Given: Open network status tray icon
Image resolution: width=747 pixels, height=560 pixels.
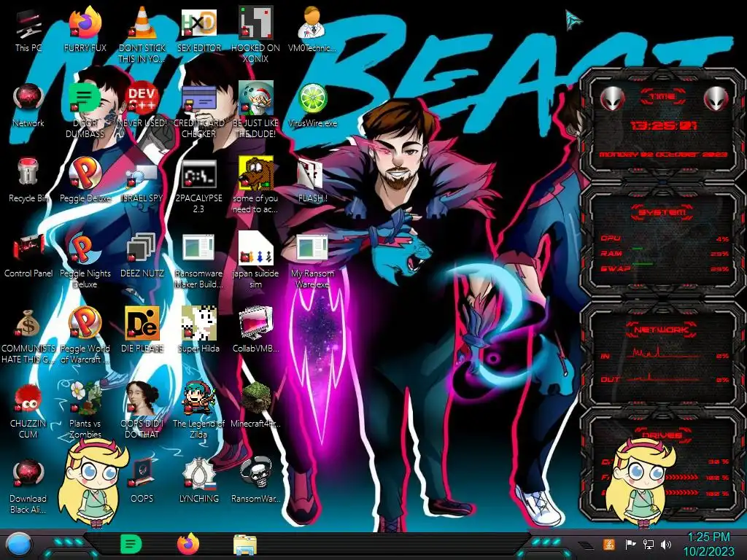Looking at the screenshot, I should point(648,544).
